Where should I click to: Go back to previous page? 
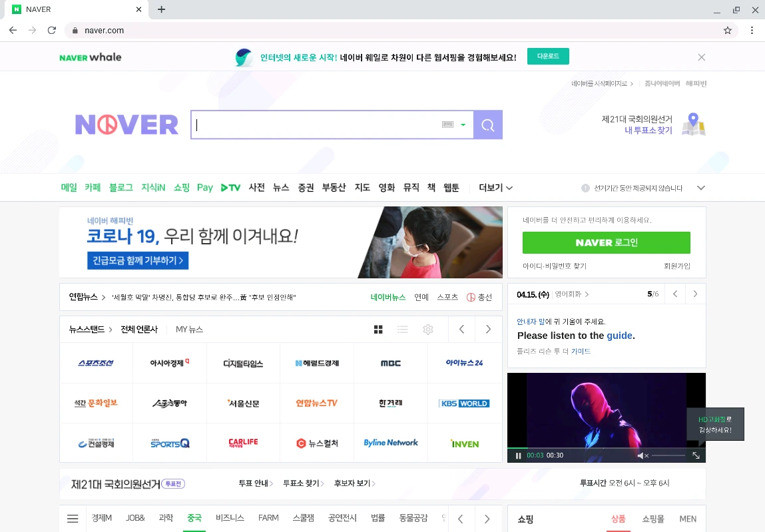point(13,30)
